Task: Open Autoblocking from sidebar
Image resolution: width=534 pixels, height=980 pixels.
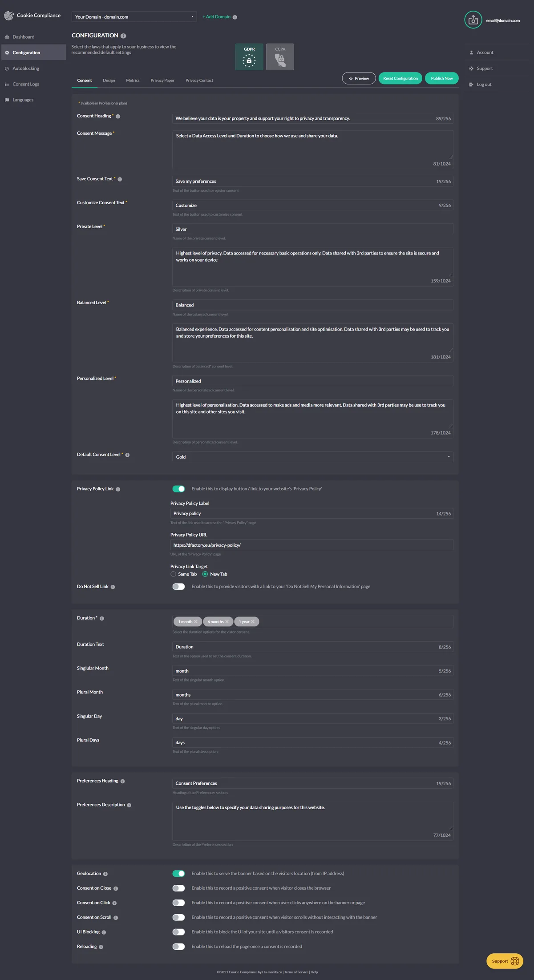Action: [x=26, y=69]
